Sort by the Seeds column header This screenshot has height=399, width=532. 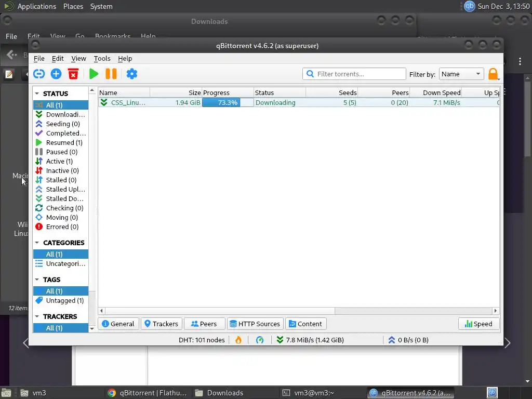pyautogui.click(x=331, y=92)
